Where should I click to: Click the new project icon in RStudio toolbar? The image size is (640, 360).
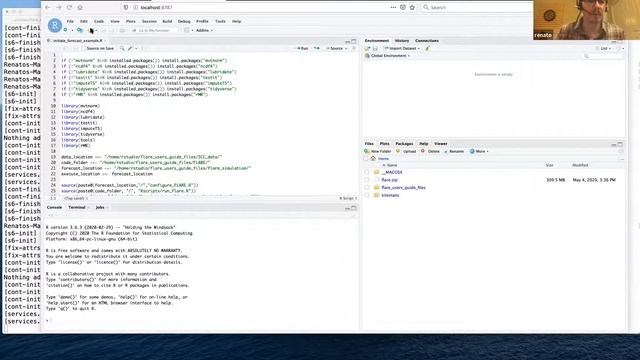(x=80, y=30)
